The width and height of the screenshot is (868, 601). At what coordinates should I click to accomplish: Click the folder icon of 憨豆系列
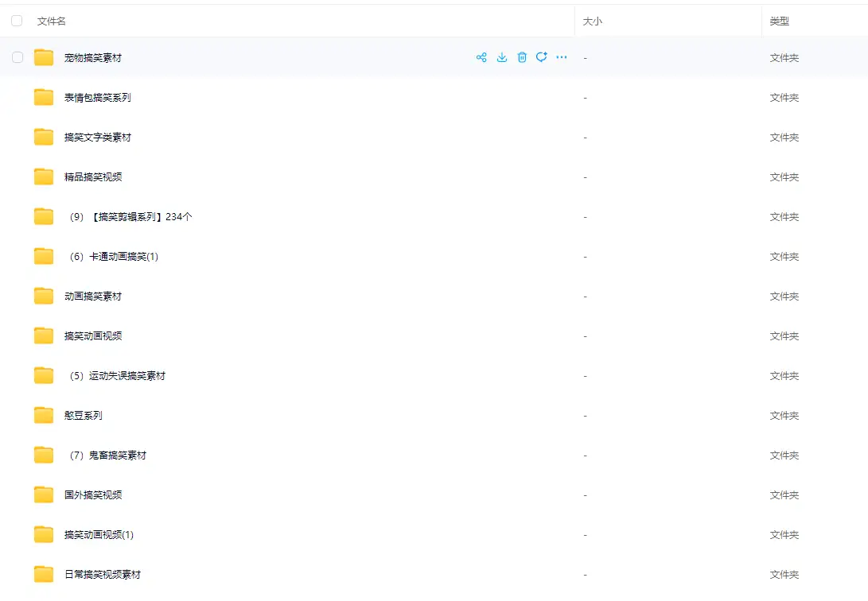point(44,416)
